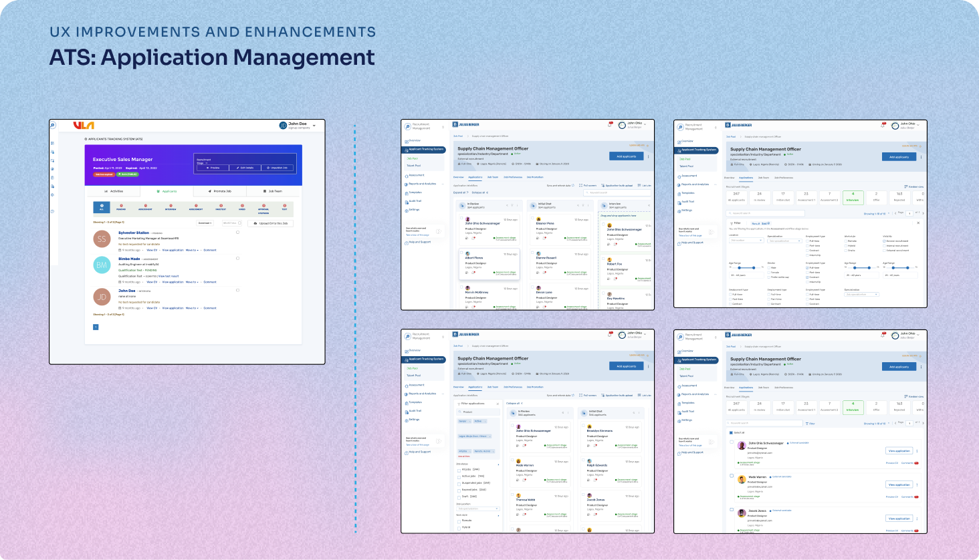Click Add applicants in the Kanban board screen

627,156
